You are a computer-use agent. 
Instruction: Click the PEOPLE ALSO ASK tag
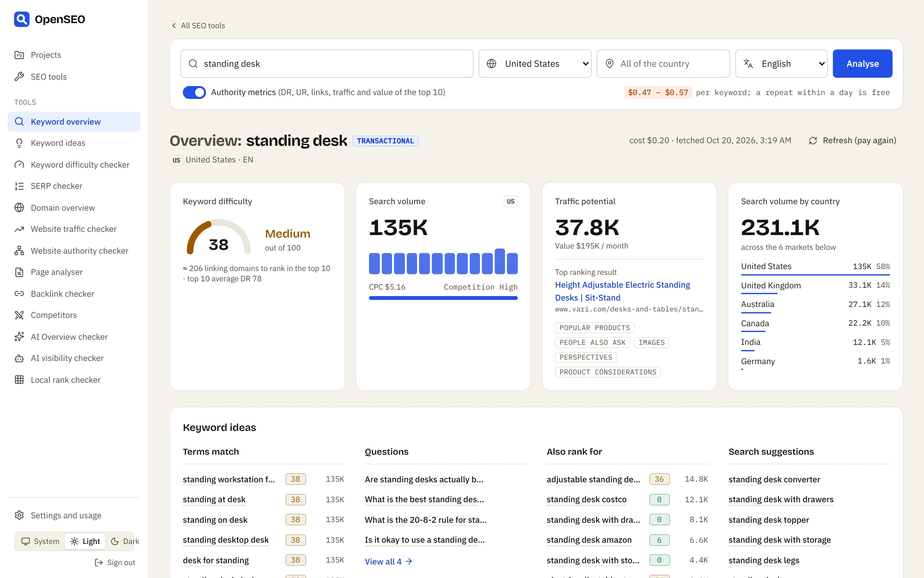point(592,343)
